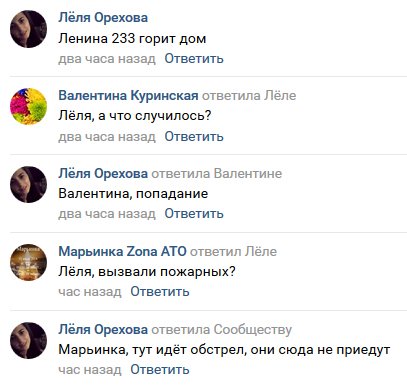The image size is (407, 385).
Task: Click 'два часа назад' timestamp of first comment
Action: pyautogui.click(x=107, y=59)
